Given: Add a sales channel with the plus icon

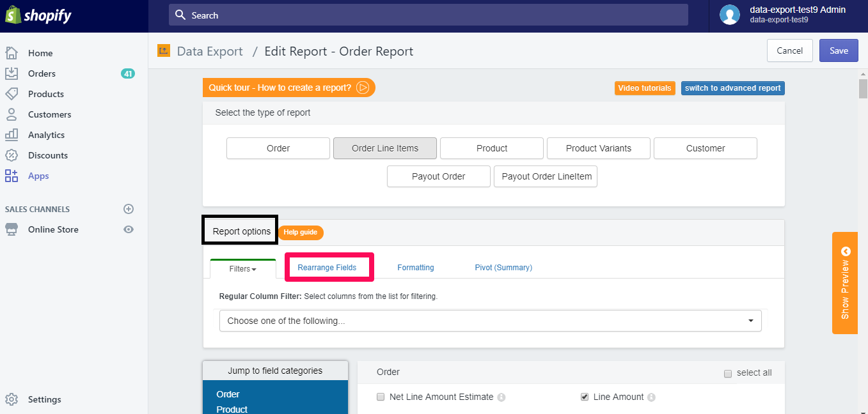Looking at the screenshot, I should [128, 208].
